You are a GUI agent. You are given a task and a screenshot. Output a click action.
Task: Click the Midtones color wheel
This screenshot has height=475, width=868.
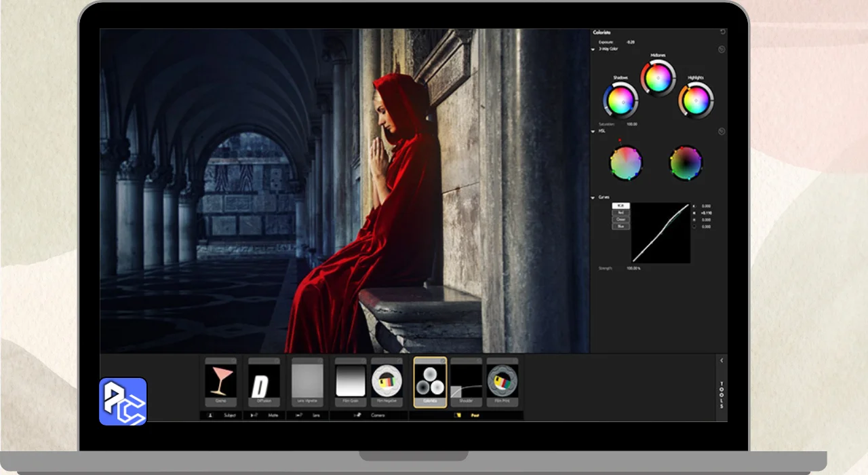[x=657, y=78]
